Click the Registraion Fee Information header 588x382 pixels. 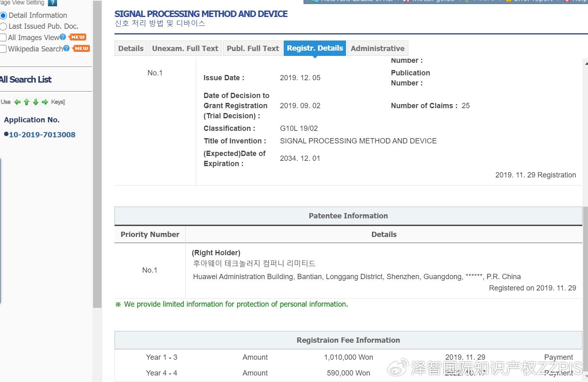coord(348,340)
